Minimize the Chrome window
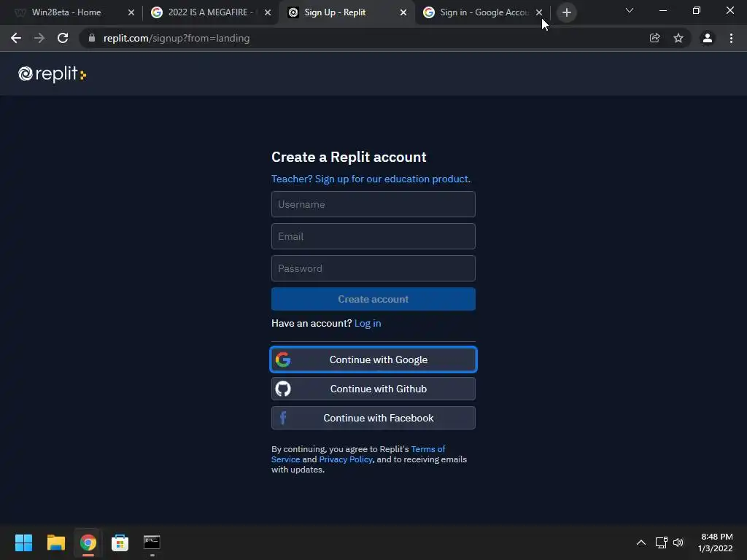Image resolution: width=747 pixels, height=560 pixels. (662, 10)
